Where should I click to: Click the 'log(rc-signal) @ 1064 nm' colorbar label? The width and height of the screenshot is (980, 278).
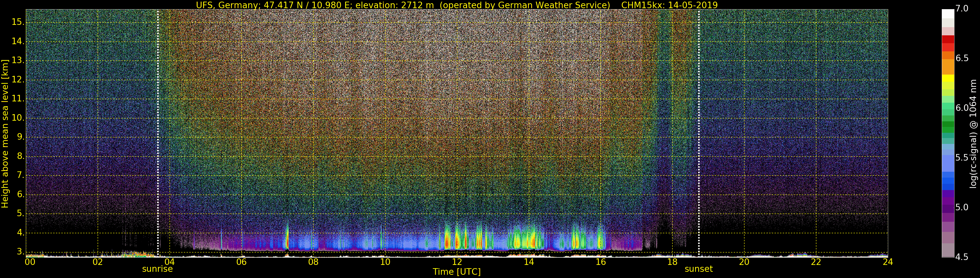pyautogui.click(x=973, y=134)
